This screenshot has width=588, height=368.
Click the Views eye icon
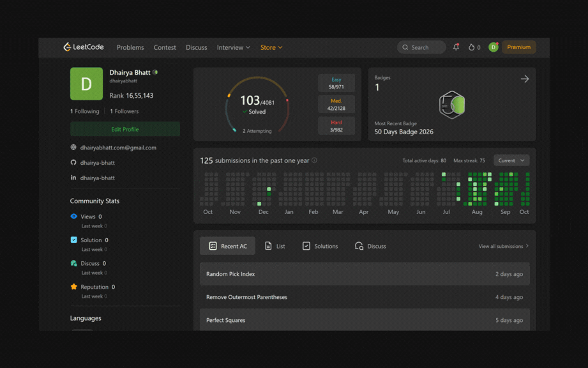74,216
